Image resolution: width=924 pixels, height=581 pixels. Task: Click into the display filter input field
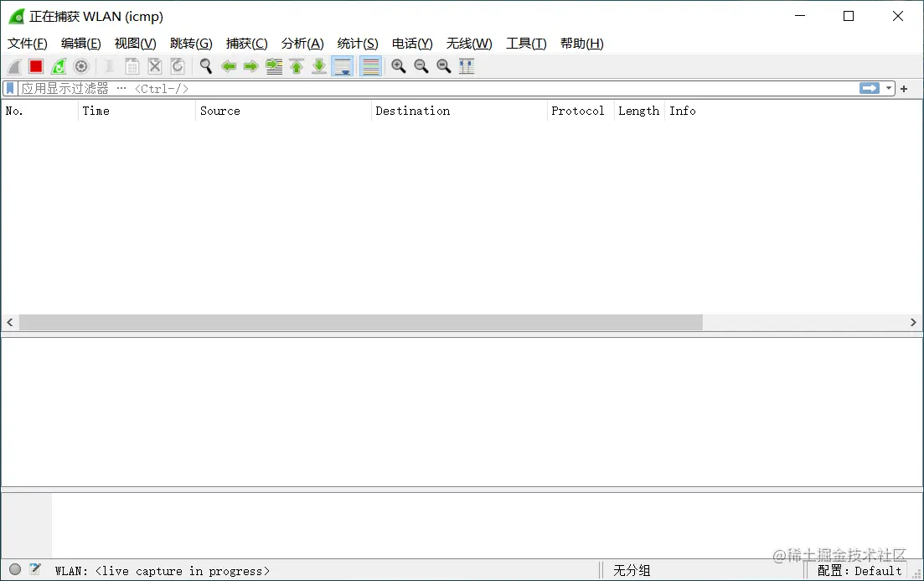coord(437,89)
